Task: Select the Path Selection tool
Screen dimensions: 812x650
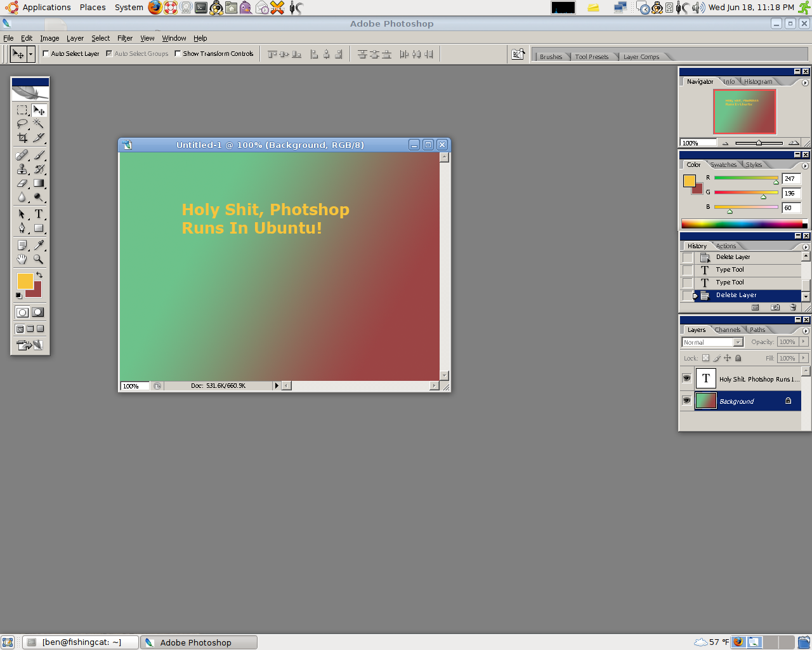Action: pyautogui.click(x=22, y=214)
